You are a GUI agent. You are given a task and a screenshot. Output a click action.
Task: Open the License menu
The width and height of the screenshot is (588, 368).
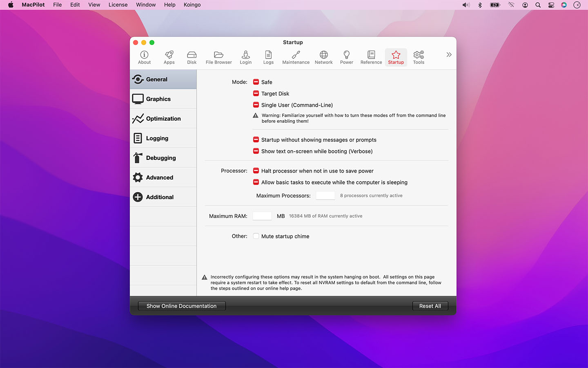pos(118,5)
